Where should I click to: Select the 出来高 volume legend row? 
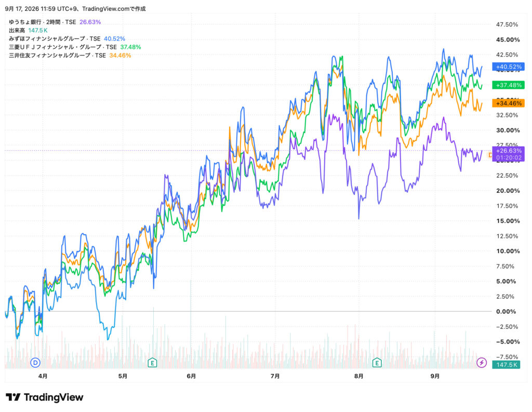coord(28,31)
